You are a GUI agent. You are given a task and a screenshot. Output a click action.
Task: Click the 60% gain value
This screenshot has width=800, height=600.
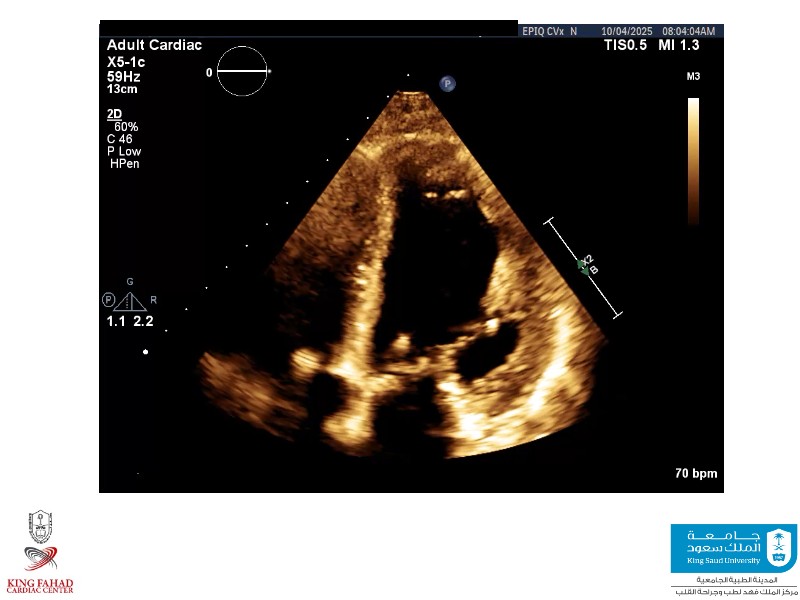126,127
